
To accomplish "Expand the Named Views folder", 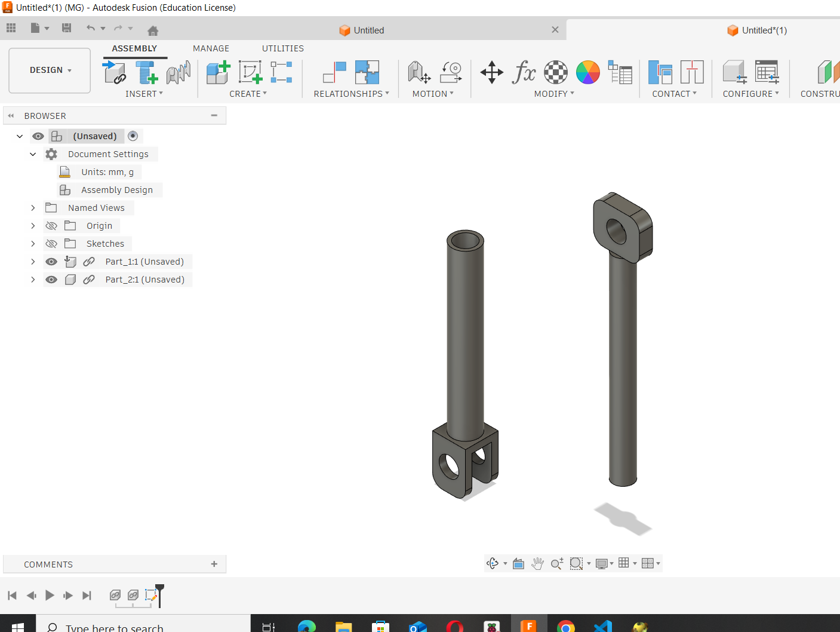I will [33, 208].
